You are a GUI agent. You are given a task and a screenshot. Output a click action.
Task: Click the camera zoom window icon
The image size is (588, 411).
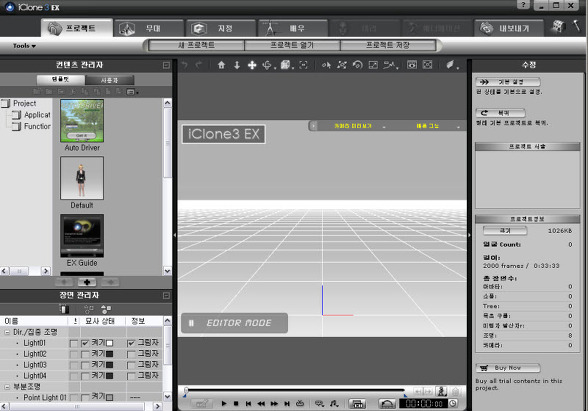click(373, 65)
